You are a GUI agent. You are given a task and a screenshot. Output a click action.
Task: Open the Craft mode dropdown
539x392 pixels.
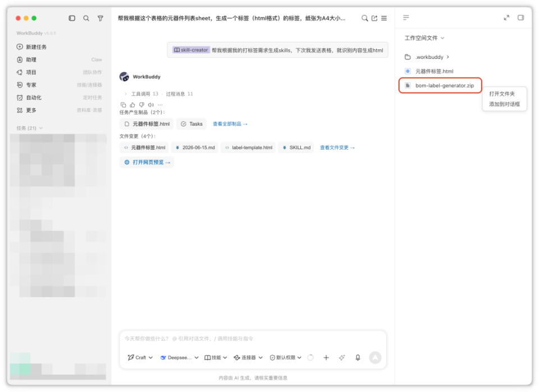[x=140, y=358]
